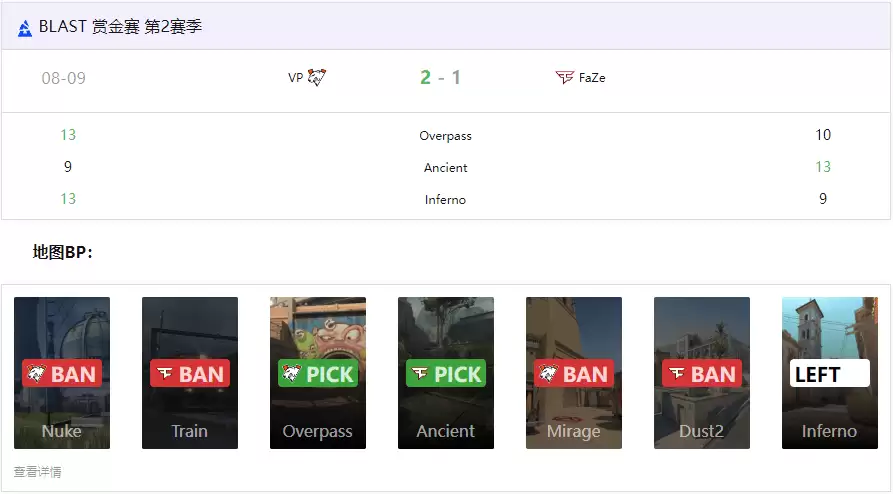Click the VP BAN badge on Nuke
The height and width of the screenshot is (494, 893).
tap(62, 374)
